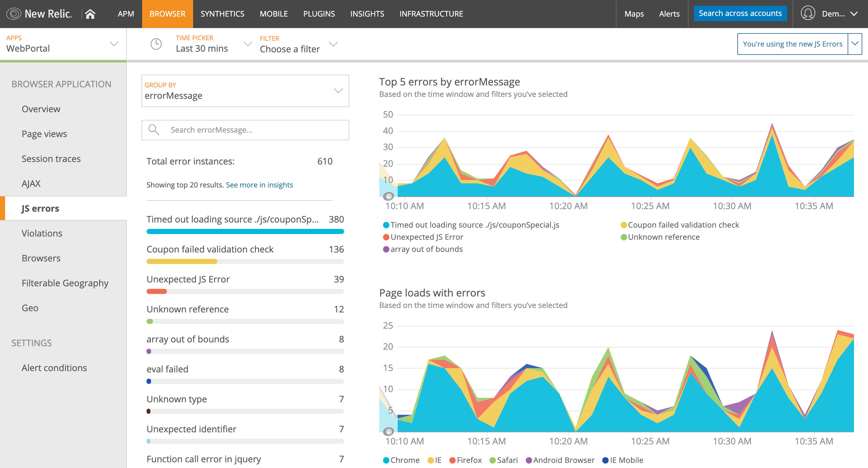Toggle Timed out loading source legend entry

(x=471, y=225)
